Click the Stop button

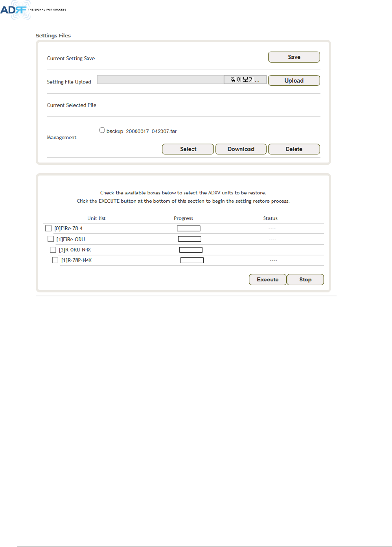point(305,279)
